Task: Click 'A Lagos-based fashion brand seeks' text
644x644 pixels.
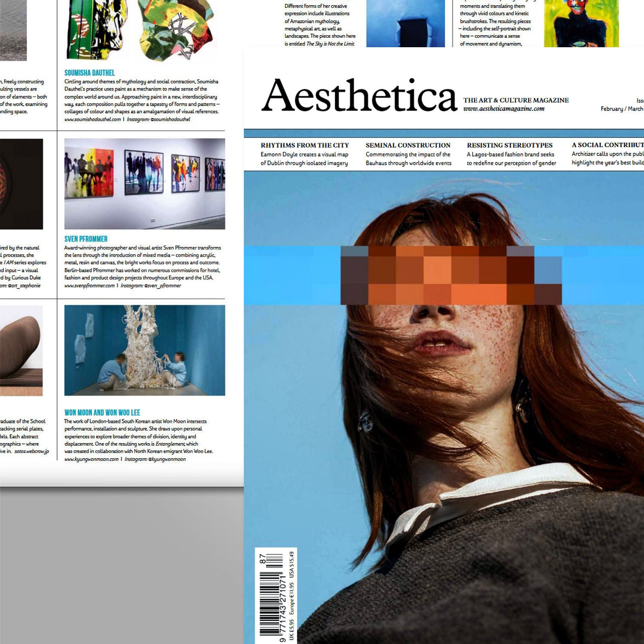Action: [x=510, y=155]
